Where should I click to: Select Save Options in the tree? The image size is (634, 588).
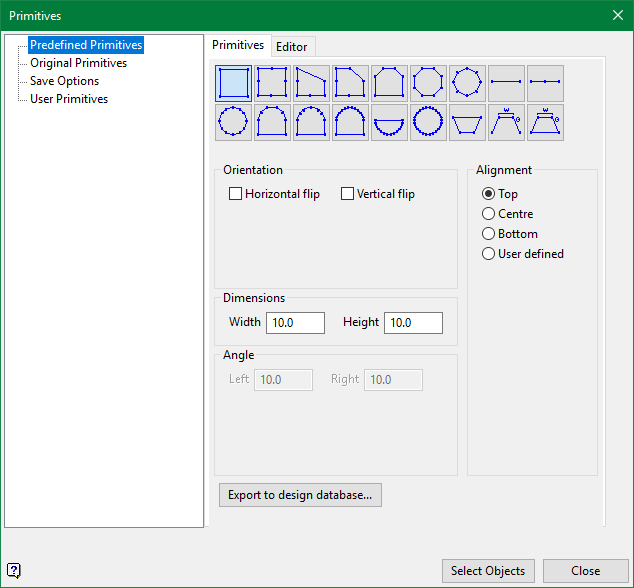pos(64,81)
